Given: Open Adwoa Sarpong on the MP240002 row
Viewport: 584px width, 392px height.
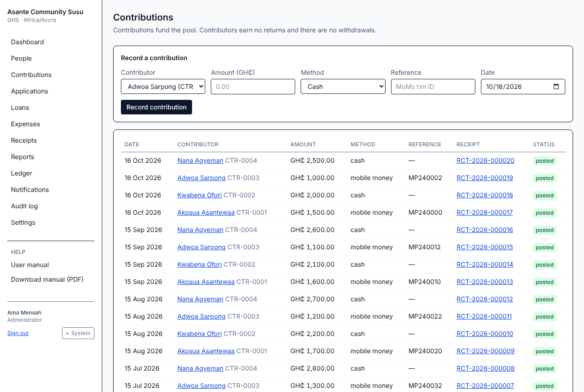Looking at the screenshot, I should click(x=201, y=178).
